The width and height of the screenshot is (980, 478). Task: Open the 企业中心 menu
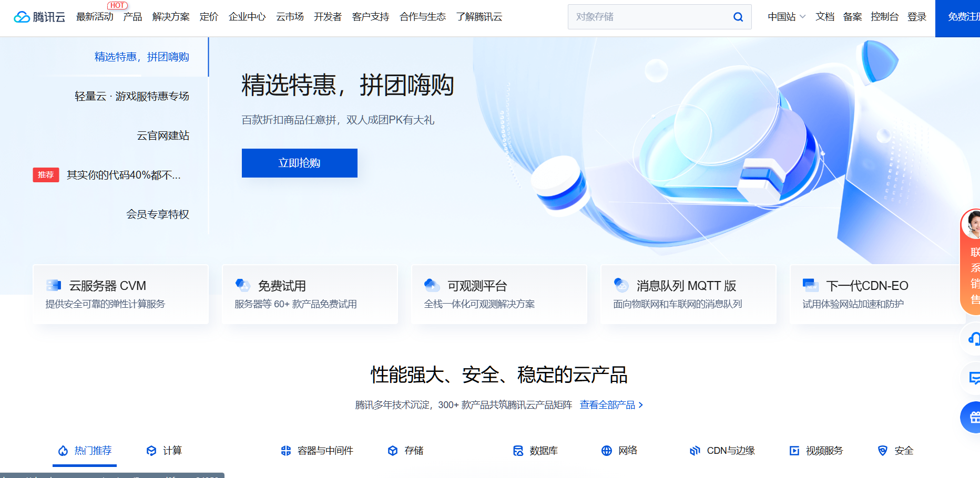pos(247,17)
